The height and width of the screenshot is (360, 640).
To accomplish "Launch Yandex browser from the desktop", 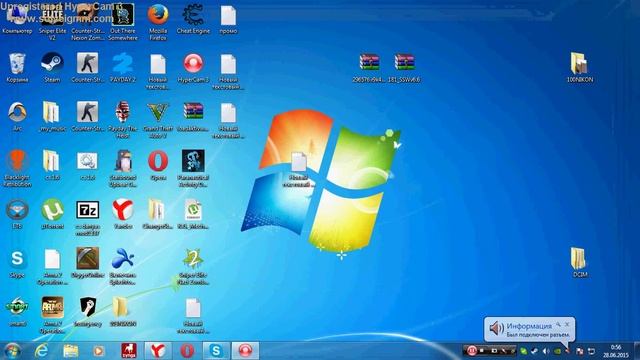I will [123, 214].
